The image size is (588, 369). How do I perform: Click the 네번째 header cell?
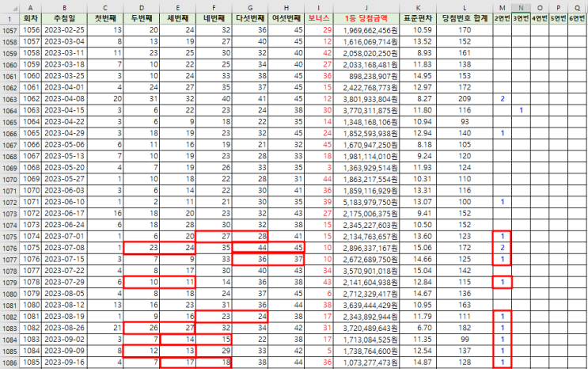click(214, 18)
